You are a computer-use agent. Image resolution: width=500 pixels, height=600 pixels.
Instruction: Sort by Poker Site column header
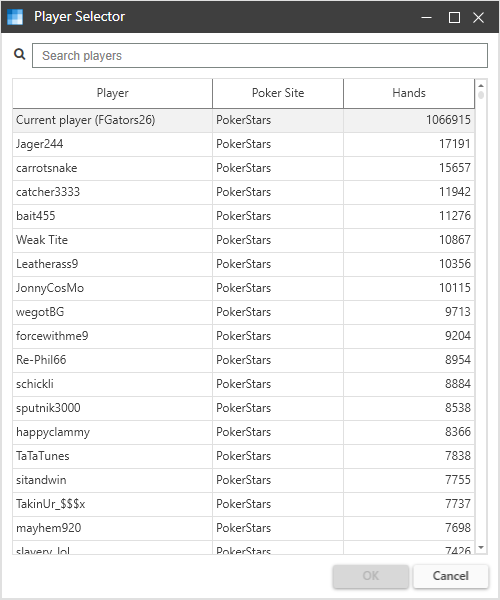[278, 93]
